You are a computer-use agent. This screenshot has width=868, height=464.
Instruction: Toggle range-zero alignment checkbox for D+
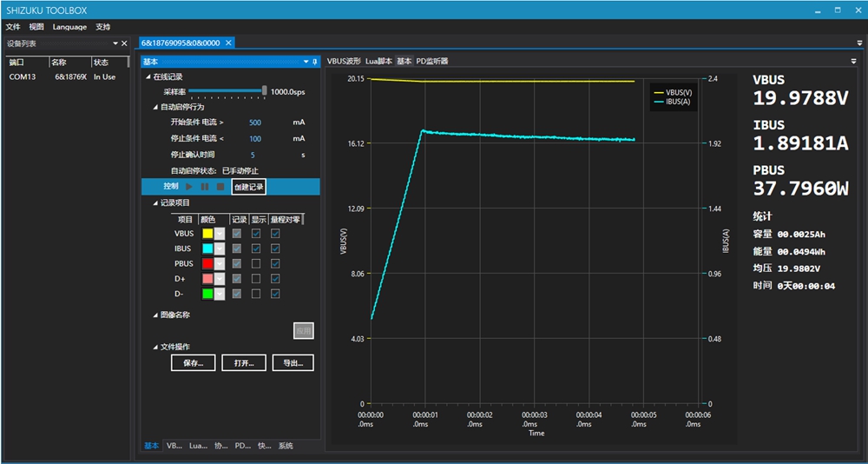click(275, 279)
